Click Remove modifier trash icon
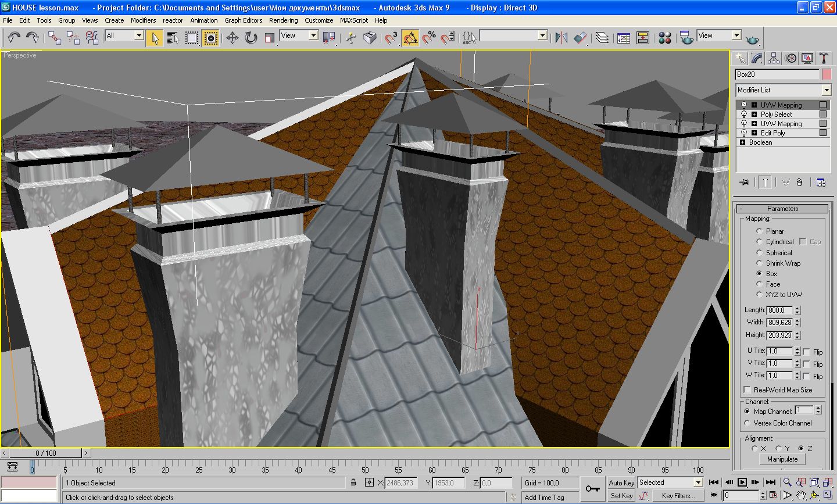The height and width of the screenshot is (504, 837). pos(799,183)
